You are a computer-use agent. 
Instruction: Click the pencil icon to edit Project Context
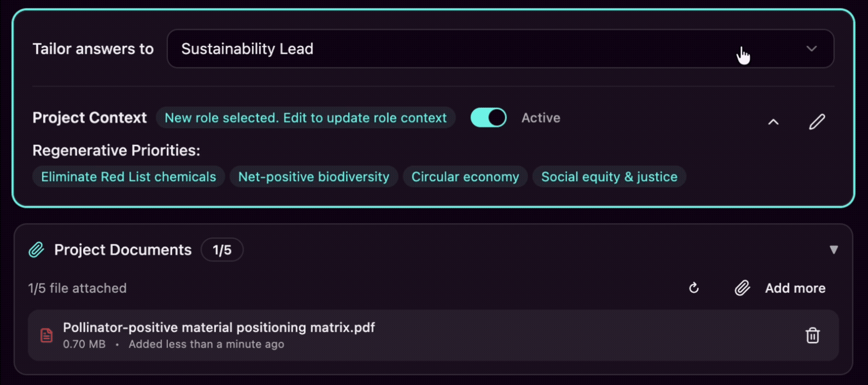tap(817, 120)
